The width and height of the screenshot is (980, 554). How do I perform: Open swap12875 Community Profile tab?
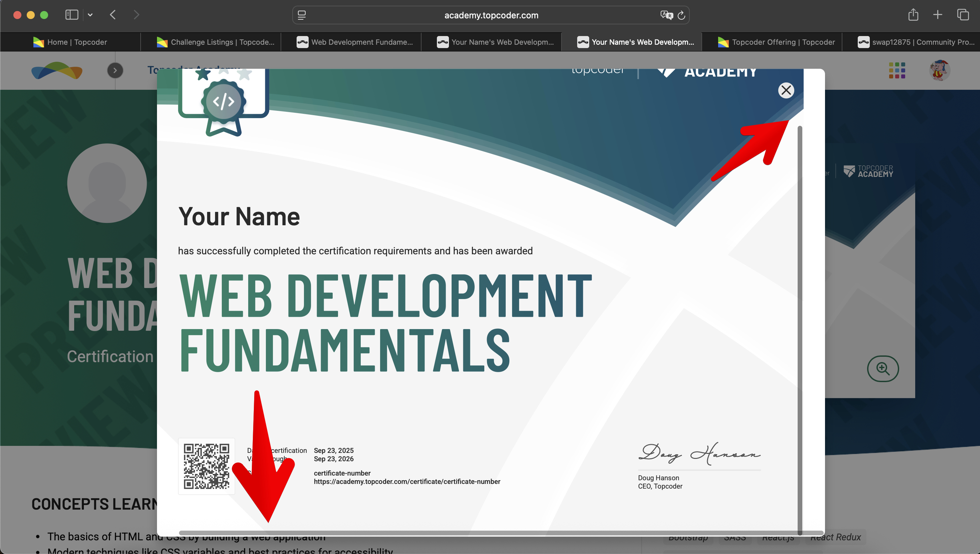point(916,42)
